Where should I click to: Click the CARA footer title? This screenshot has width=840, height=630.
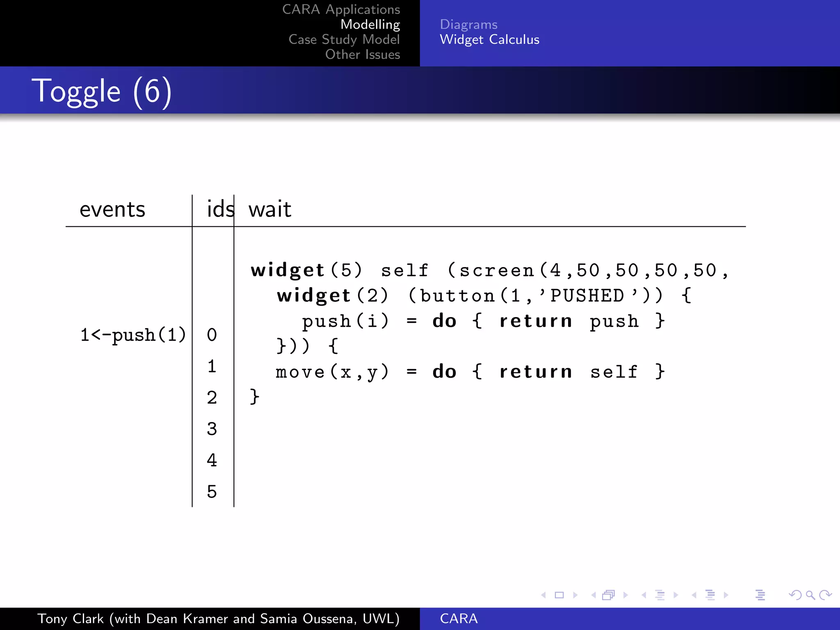(x=459, y=619)
